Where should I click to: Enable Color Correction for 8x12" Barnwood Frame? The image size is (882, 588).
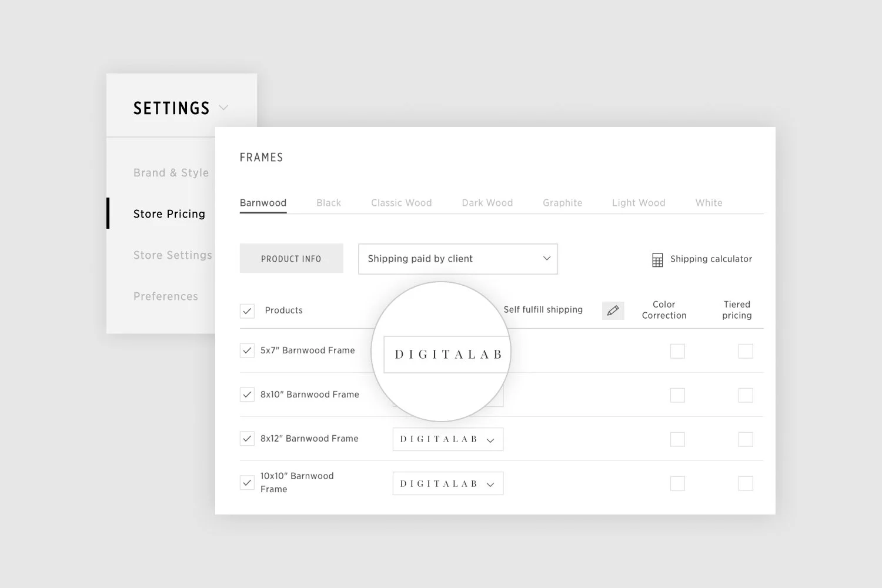(677, 439)
